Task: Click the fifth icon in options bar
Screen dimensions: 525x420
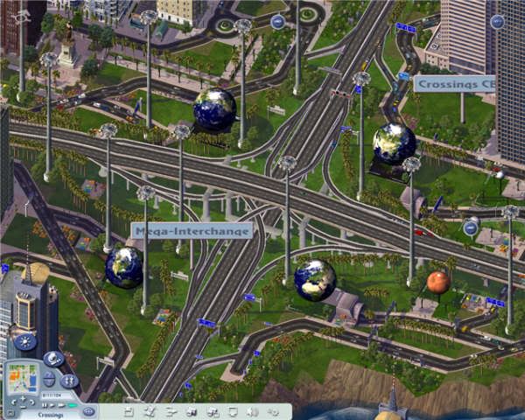Action: pos(213,412)
